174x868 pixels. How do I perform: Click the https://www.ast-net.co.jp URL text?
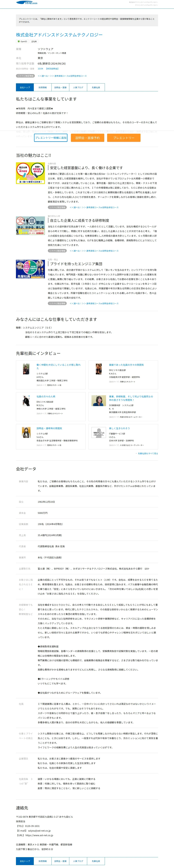pyautogui.click(x=39, y=835)
